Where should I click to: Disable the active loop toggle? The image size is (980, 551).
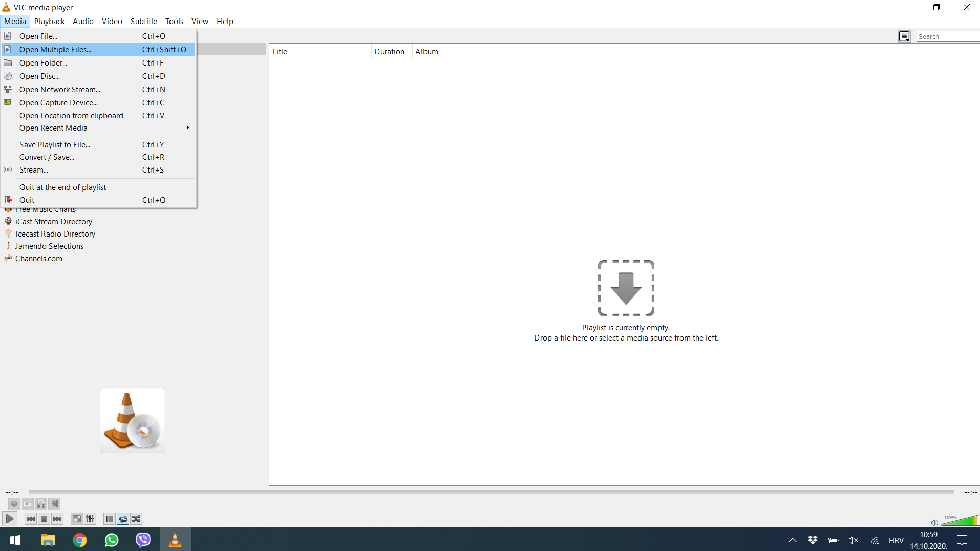coord(123,519)
